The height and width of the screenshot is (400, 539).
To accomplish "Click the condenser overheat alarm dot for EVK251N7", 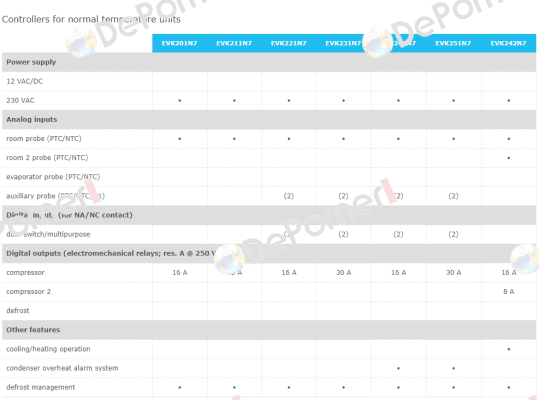I will (453, 368).
